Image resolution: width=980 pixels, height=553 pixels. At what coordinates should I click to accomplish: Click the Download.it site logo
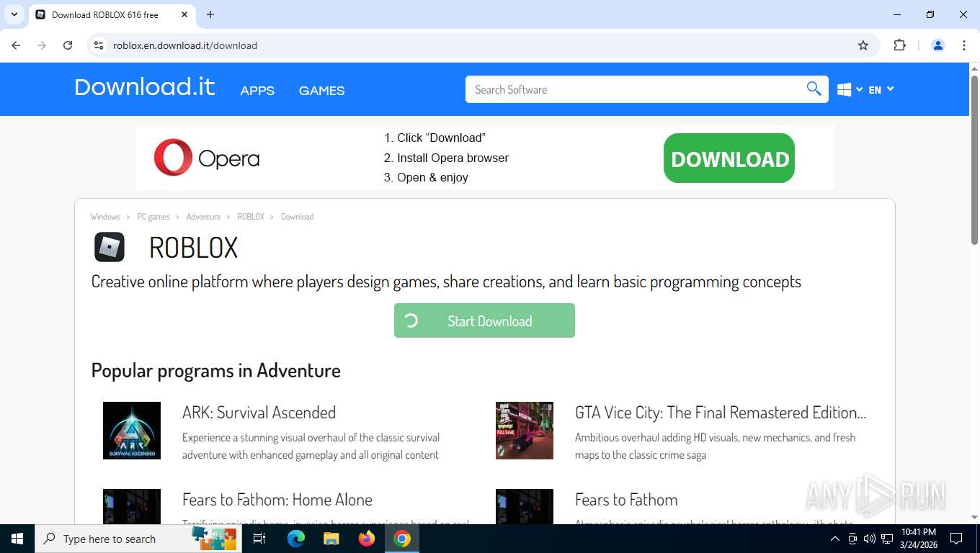(x=145, y=87)
